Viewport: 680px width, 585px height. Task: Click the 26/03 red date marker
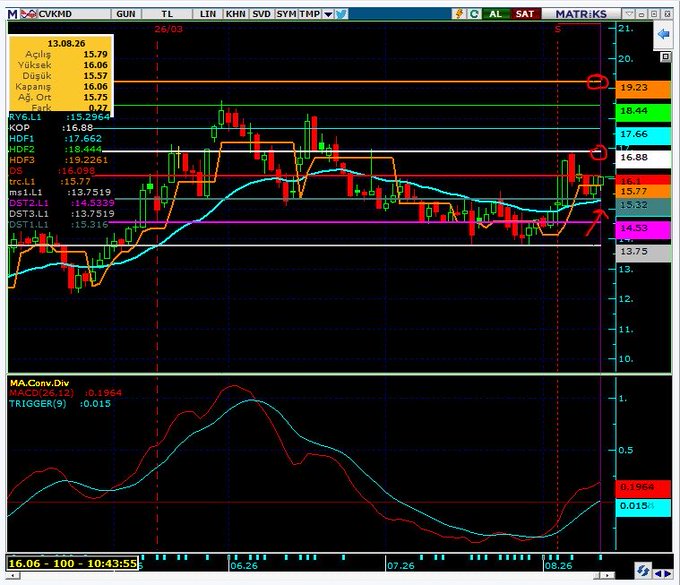(x=169, y=29)
